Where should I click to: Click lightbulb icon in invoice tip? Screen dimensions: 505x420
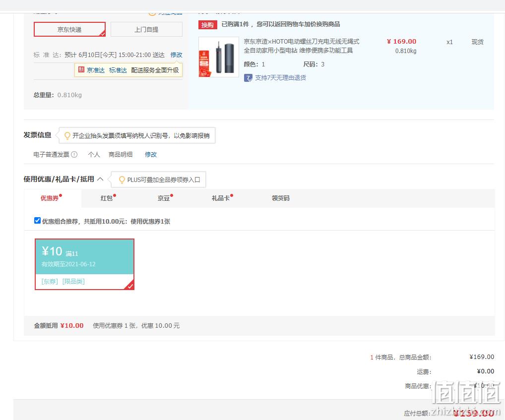pos(67,135)
